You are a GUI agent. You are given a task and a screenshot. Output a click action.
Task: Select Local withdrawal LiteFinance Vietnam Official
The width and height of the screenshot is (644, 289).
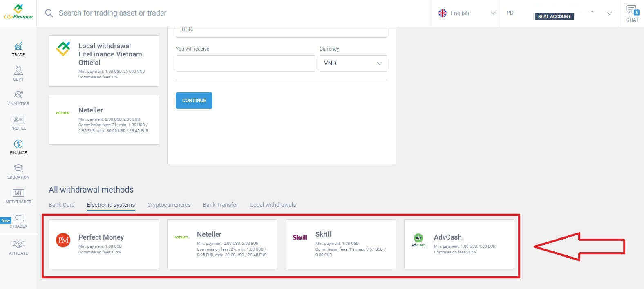click(x=104, y=61)
